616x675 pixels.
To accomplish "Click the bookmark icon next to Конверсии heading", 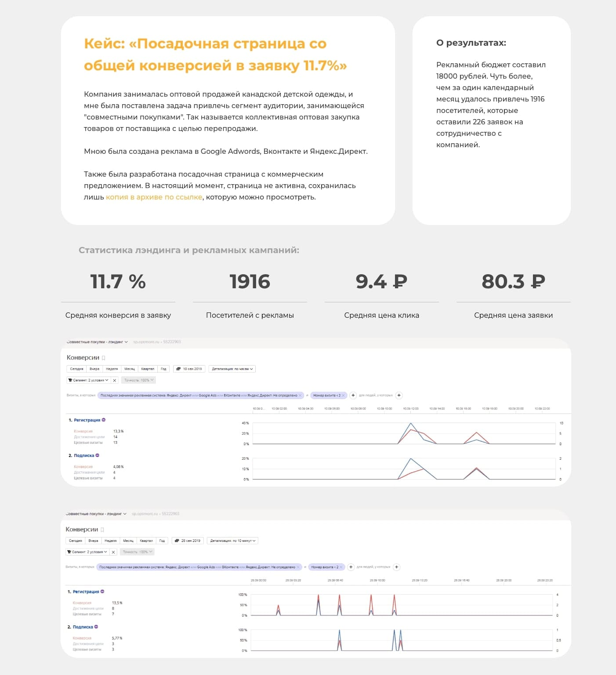I will click(x=103, y=358).
